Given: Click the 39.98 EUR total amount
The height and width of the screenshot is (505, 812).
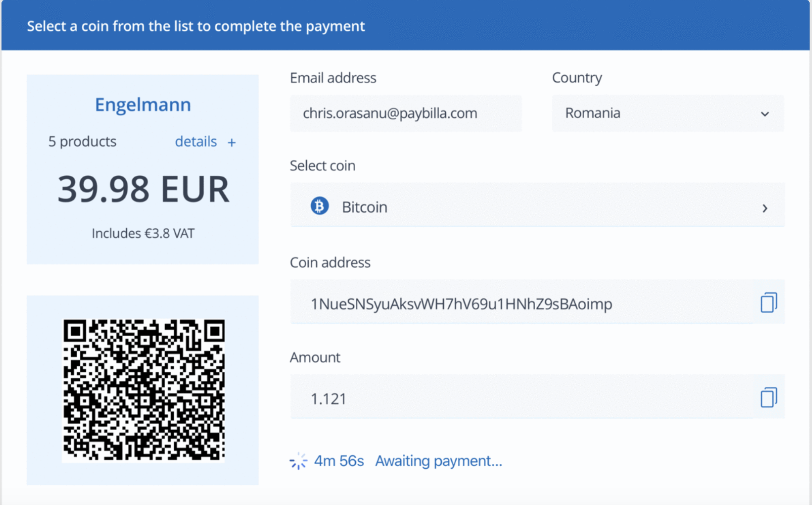Looking at the screenshot, I should click(x=143, y=189).
